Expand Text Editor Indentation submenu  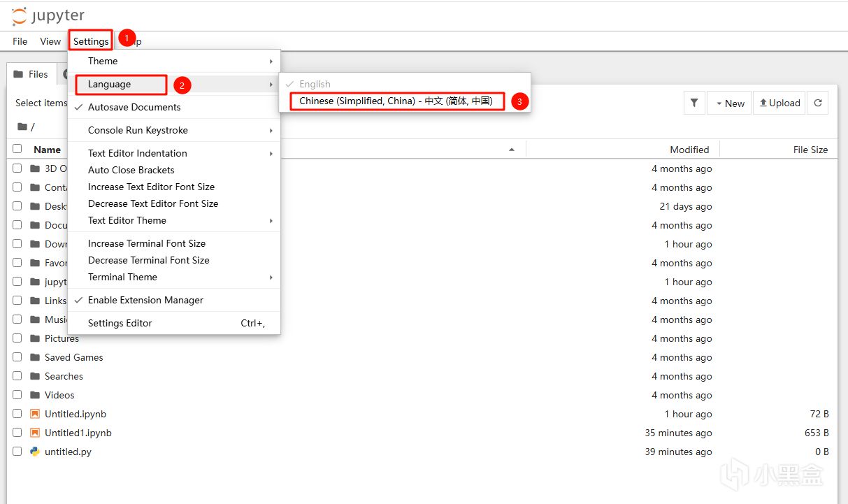(174, 153)
